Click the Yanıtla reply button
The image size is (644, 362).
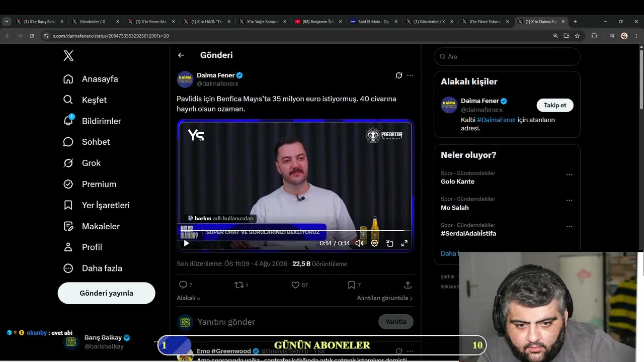pos(396,322)
